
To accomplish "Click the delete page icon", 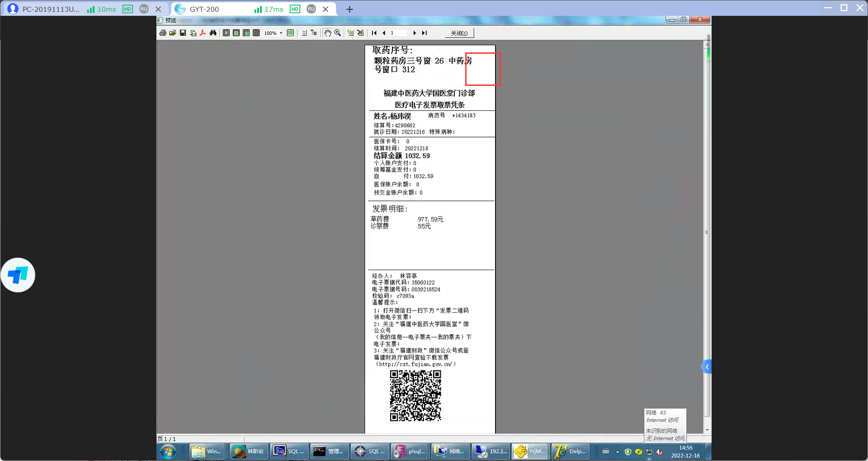I will [360, 33].
